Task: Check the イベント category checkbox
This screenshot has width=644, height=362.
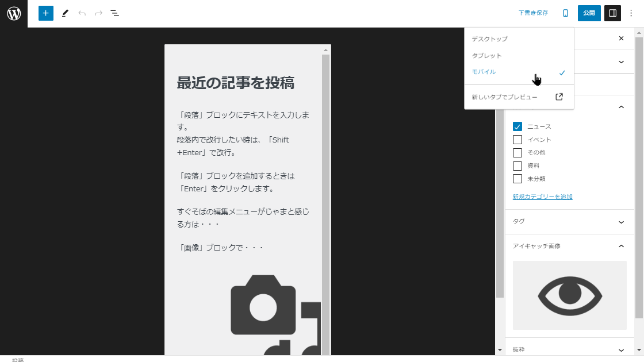Action: [517, 140]
